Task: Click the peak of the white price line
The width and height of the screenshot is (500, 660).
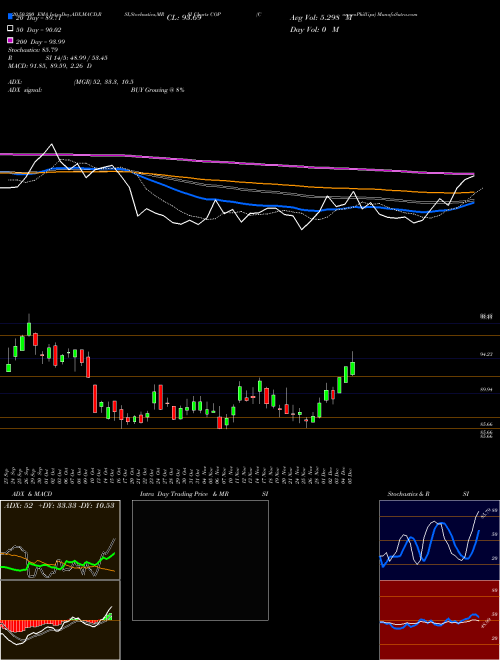Action: 52,144
